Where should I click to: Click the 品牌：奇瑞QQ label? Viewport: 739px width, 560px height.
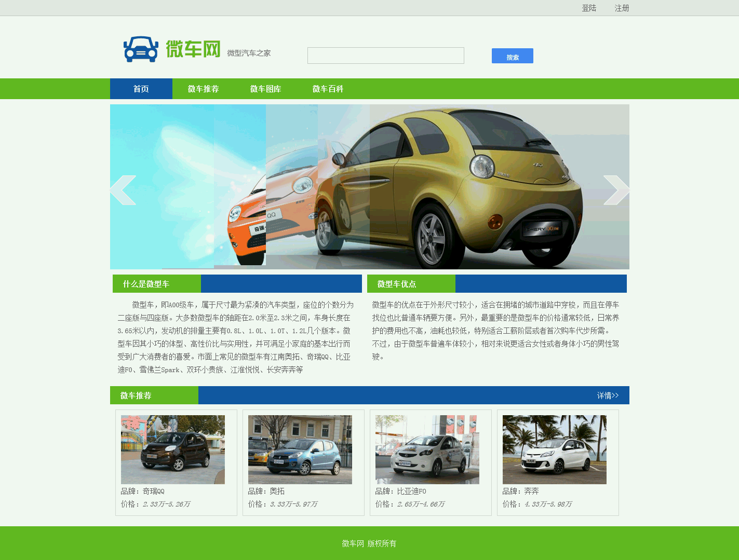pos(143,491)
